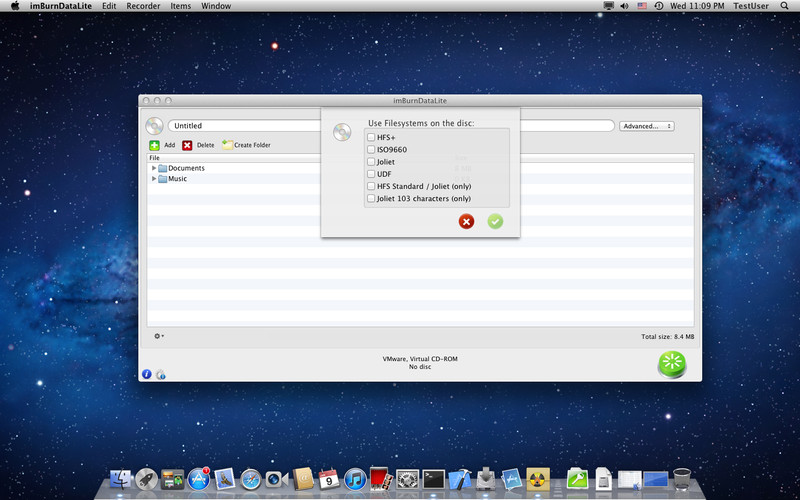Click 'VMware, Virtual CD-ROM' recorder text
Image resolution: width=800 pixels, height=500 pixels.
[420, 359]
